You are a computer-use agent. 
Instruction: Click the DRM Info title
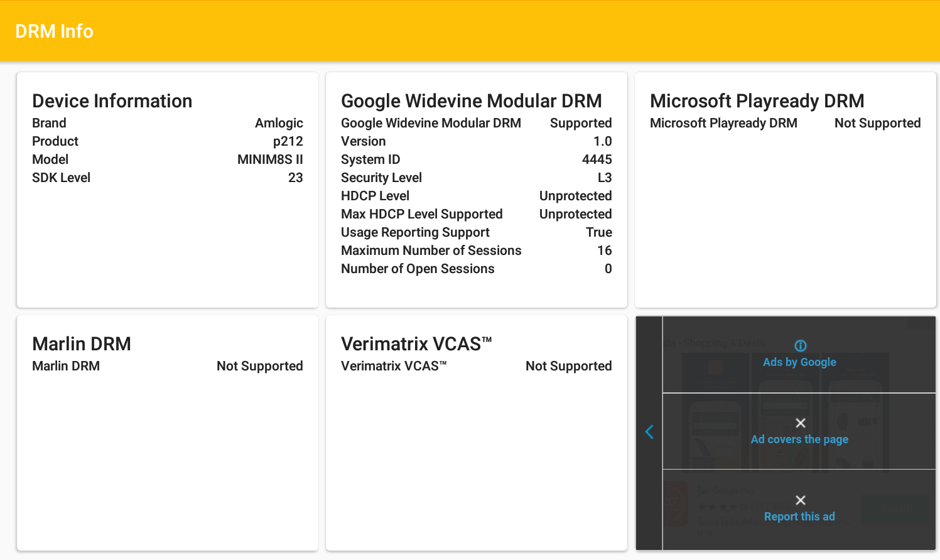[x=54, y=31]
